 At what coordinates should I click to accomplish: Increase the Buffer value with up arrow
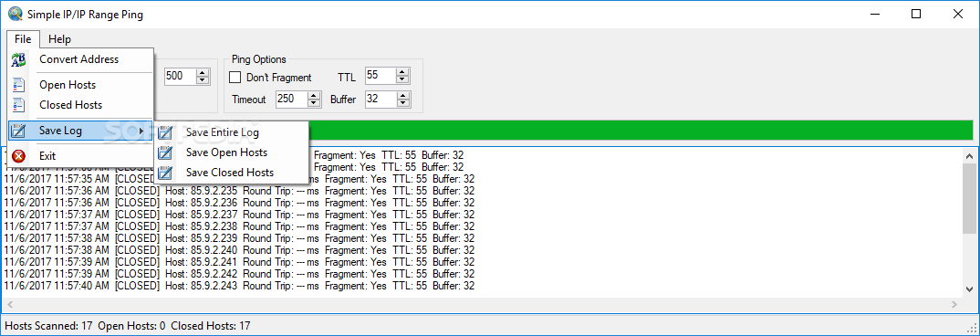pyautogui.click(x=402, y=96)
